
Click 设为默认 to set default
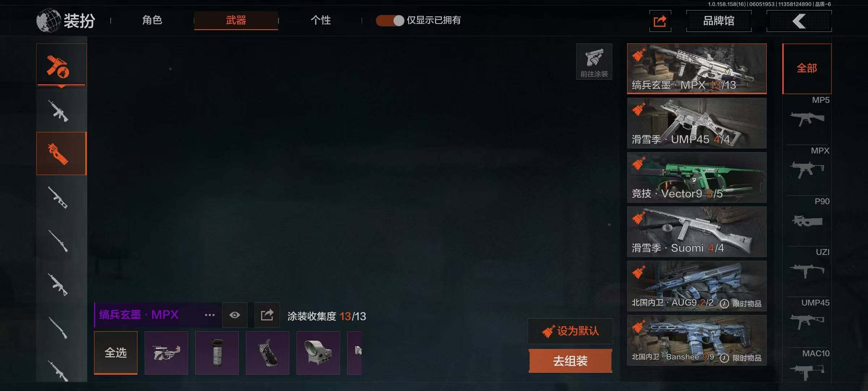(570, 331)
